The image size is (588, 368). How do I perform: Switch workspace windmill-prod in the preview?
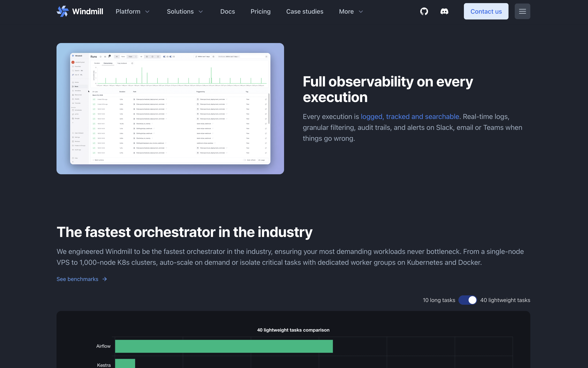[x=78, y=62]
